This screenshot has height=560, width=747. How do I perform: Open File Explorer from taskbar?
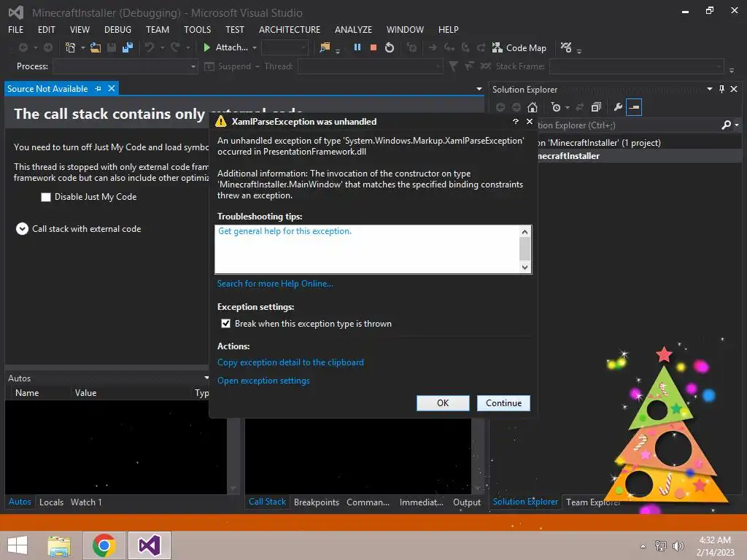[59, 545]
